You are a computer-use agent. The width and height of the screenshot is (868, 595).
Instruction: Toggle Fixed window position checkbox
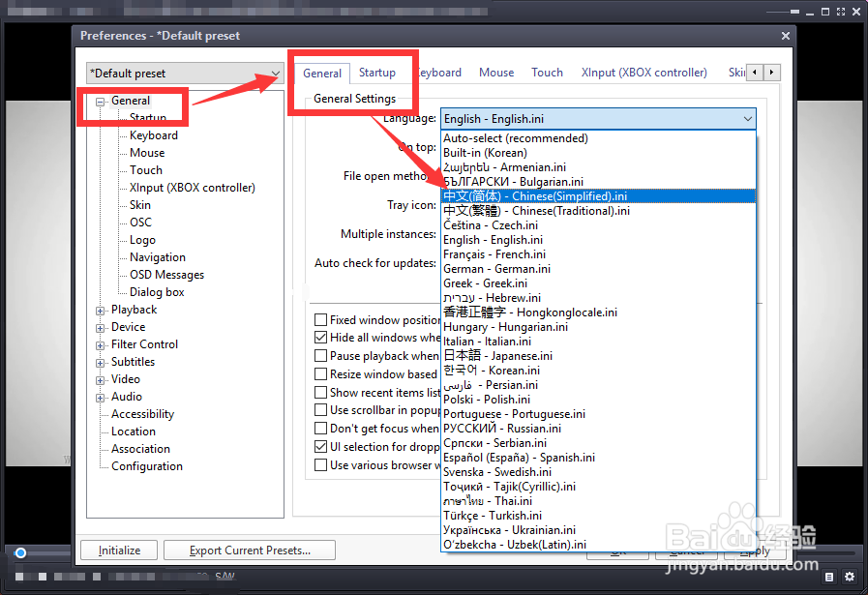[320, 320]
